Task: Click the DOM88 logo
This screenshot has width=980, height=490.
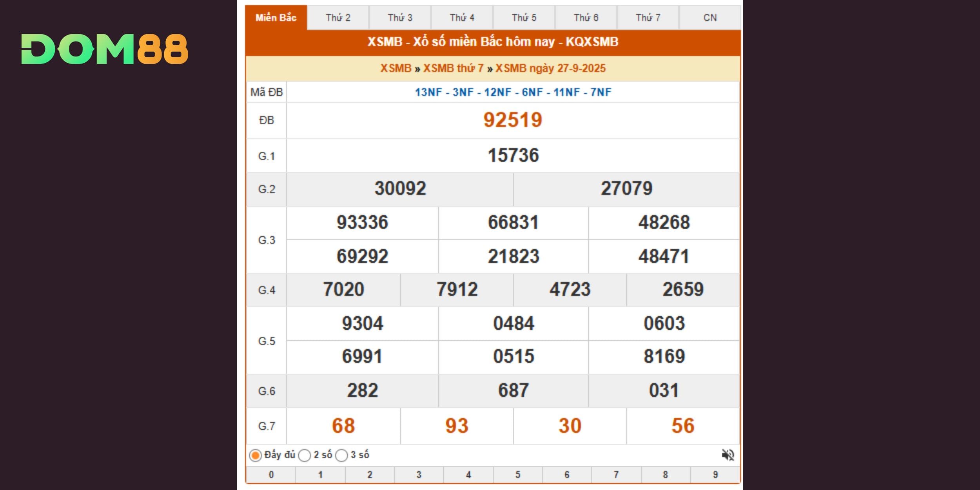Action: [x=105, y=49]
